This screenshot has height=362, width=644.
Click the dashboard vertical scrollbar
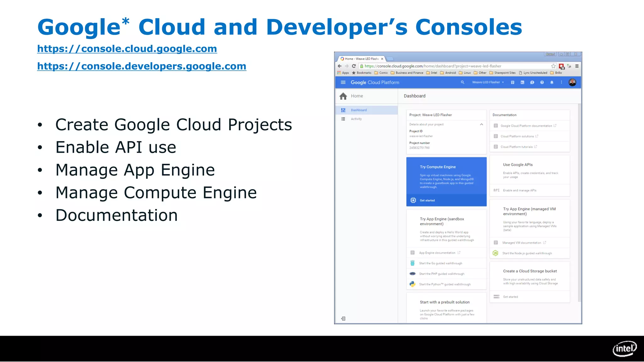click(579, 203)
